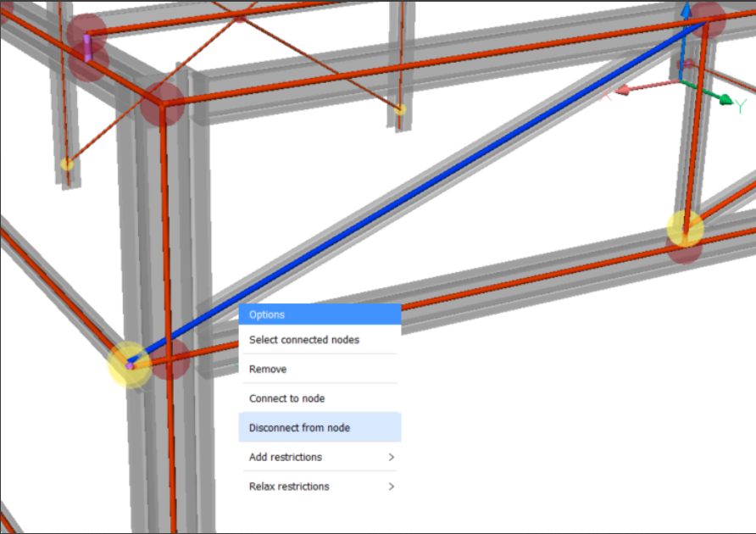The width and height of the screenshot is (756, 534).
Task: Click Disconnect from node
Action: pos(320,427)
